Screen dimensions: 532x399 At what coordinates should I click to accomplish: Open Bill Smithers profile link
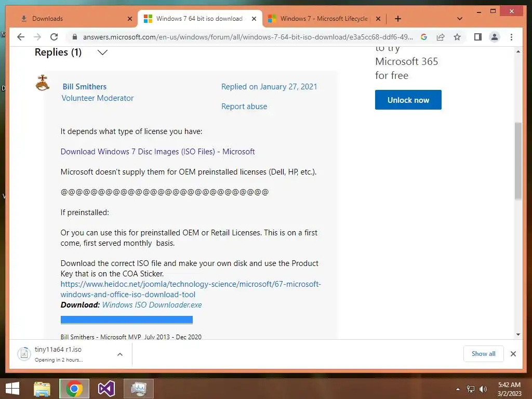85,87
